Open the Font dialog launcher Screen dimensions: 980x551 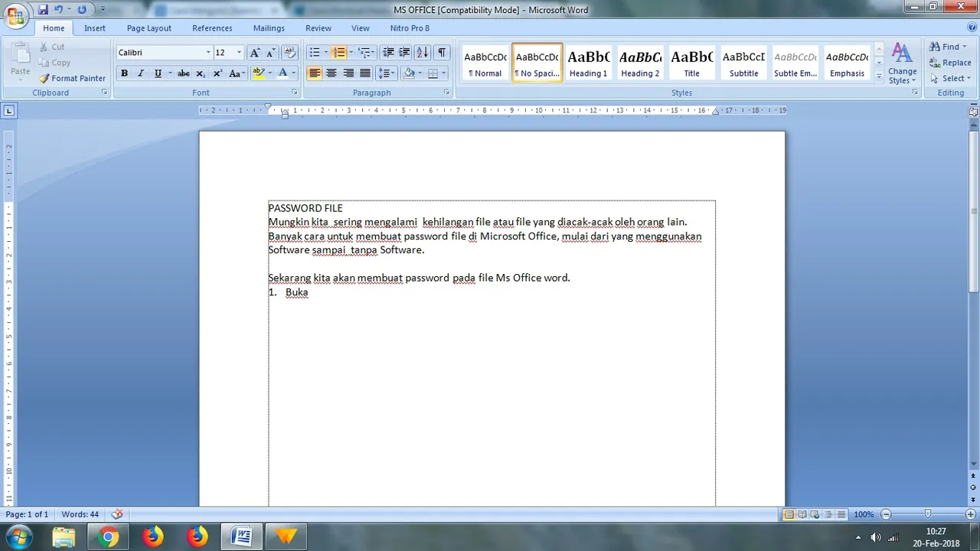click(x=295, y=93)
